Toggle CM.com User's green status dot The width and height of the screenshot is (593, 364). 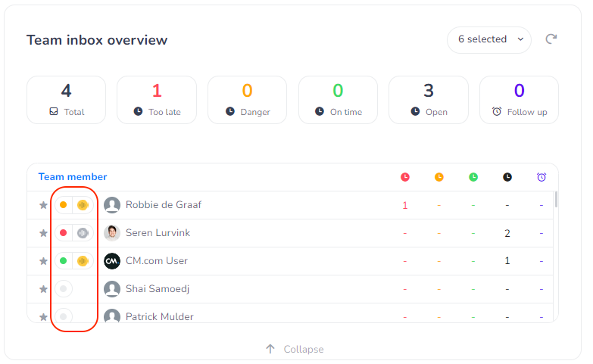(x=64, y=261)
